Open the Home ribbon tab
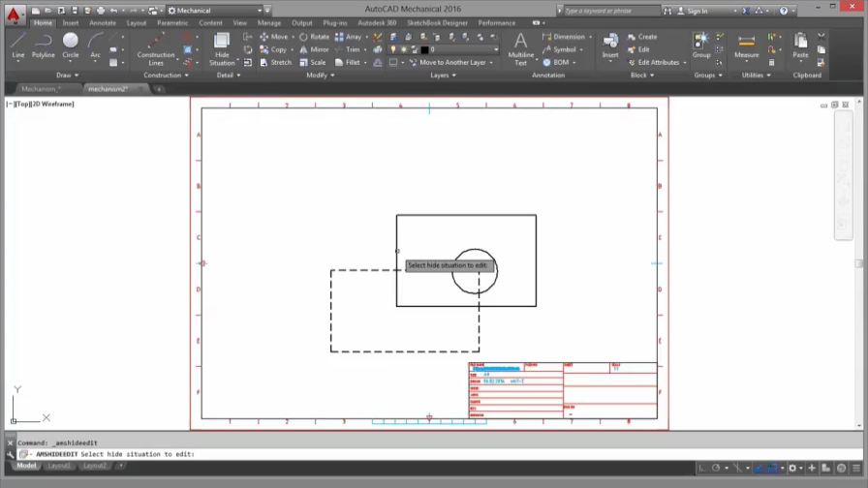This screenshot has height=488, width=868. point(43,22)
